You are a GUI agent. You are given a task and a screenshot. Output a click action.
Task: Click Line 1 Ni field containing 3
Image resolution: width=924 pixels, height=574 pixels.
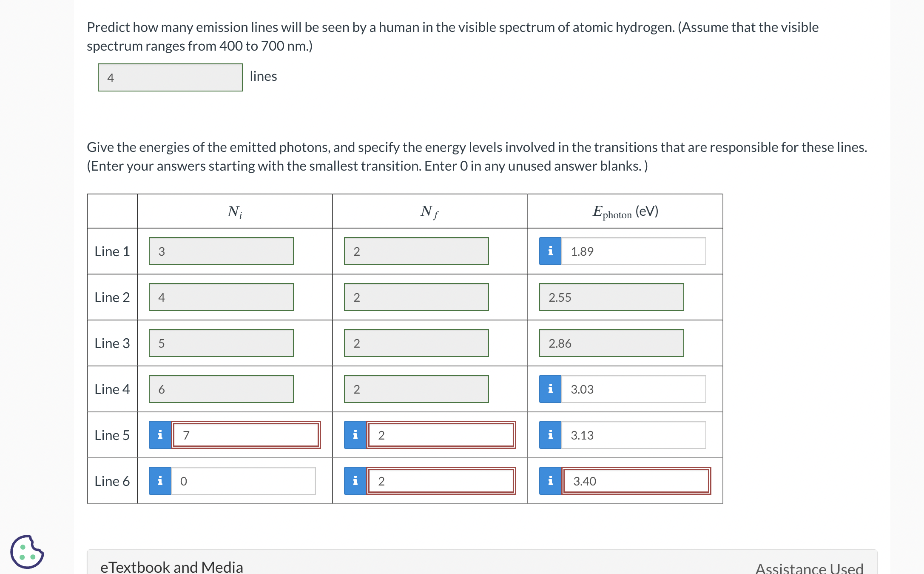(221, 251)
